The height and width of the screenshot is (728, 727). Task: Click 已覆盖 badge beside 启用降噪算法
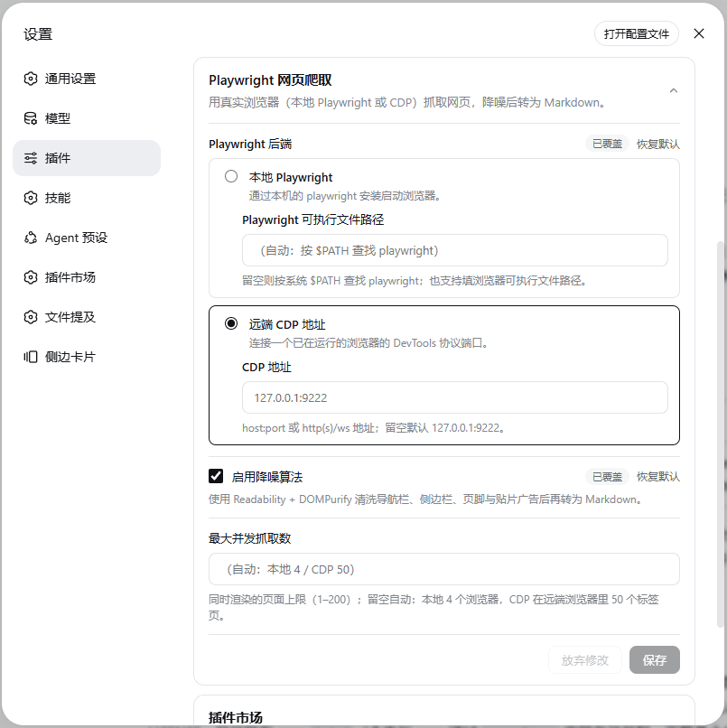point(607,476)
